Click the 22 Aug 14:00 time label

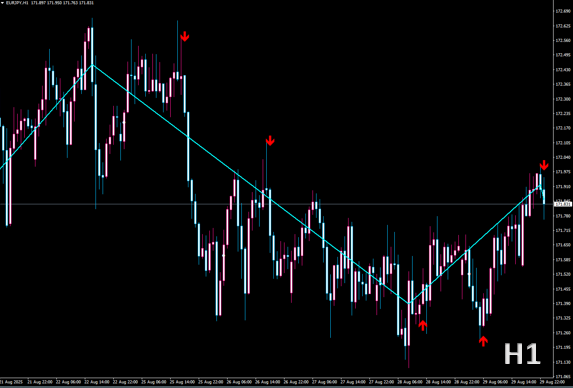coord(97,382)
